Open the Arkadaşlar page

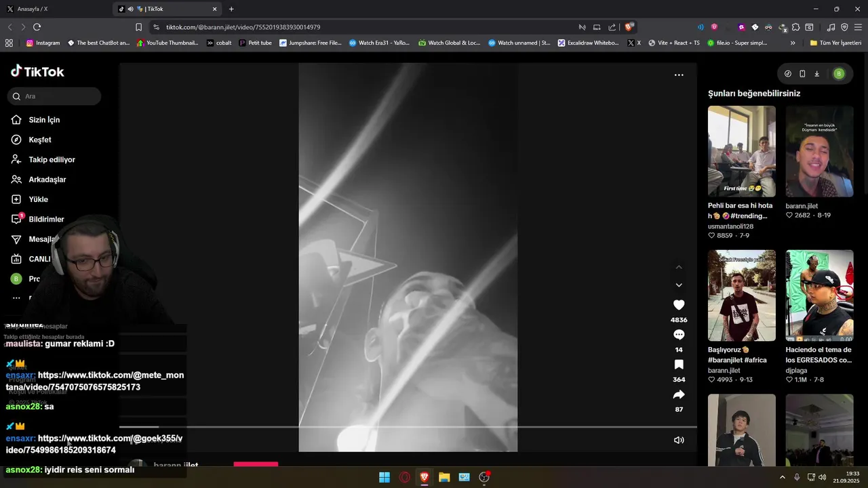pos(47,180)
